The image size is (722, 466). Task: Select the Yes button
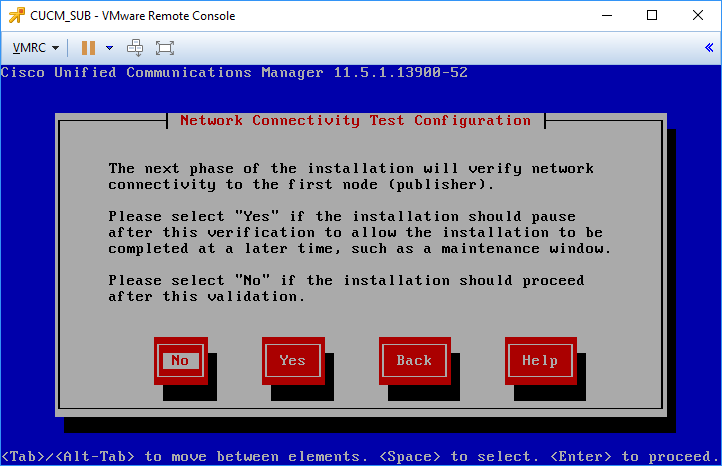293,361
